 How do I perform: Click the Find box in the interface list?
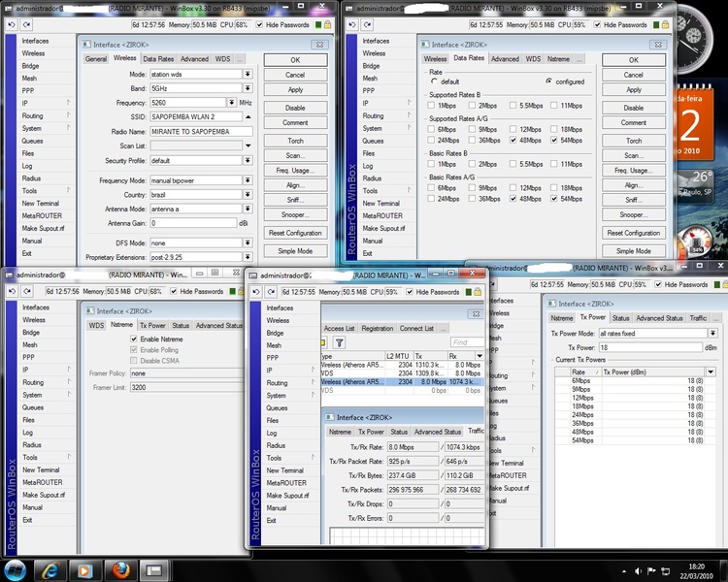click(x=466, y=342)
